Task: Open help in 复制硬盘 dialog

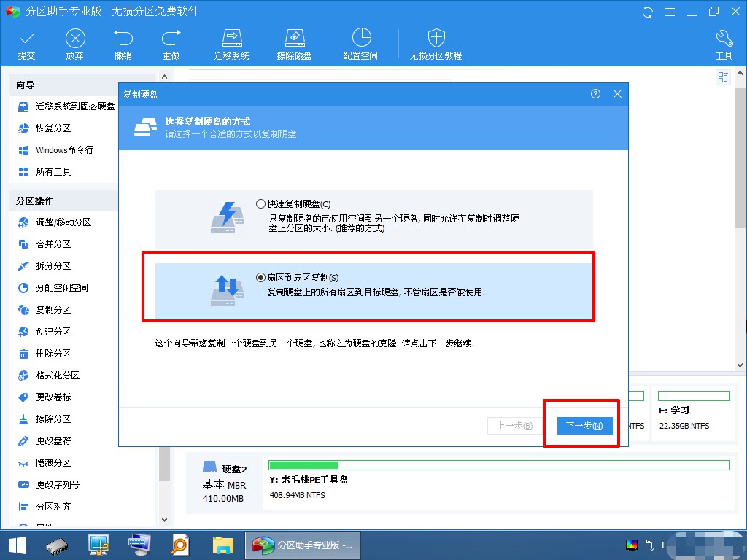Action: (595, 94)
